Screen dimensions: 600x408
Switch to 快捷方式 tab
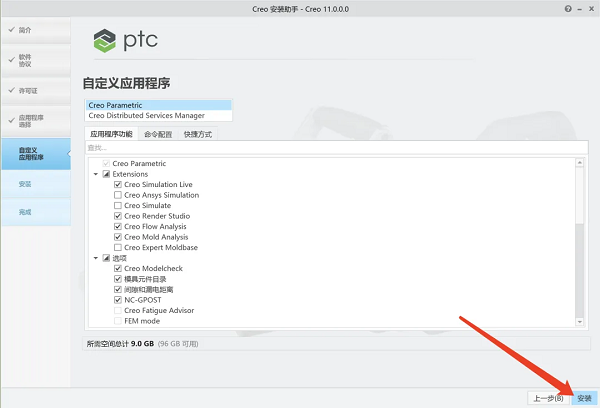pos(198,134)
